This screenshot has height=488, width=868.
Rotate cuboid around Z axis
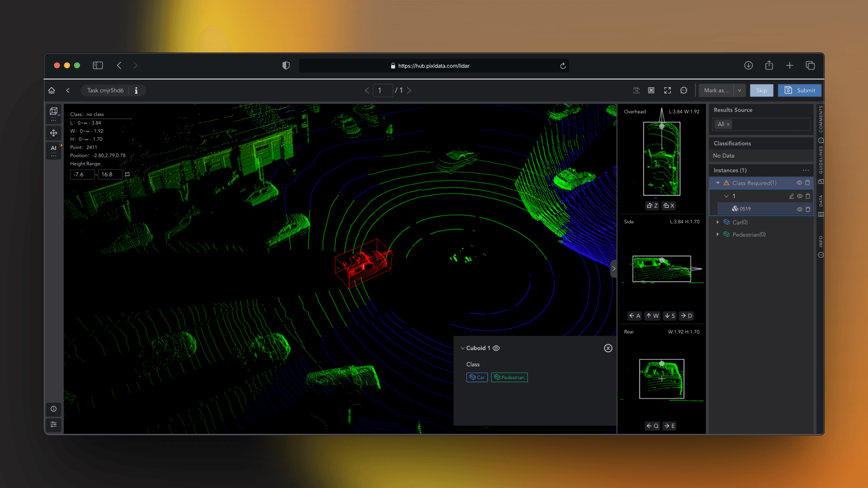click(x=652, y=206)
